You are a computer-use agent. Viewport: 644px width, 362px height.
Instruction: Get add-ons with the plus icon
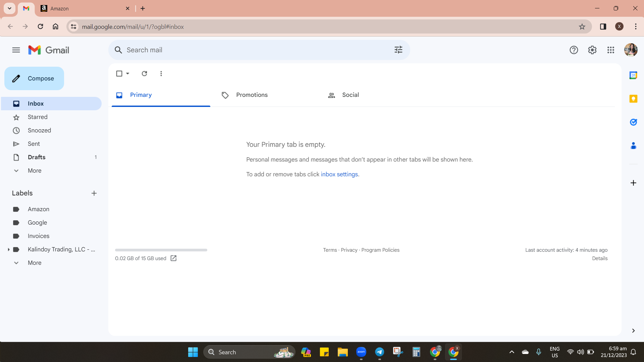633,183
